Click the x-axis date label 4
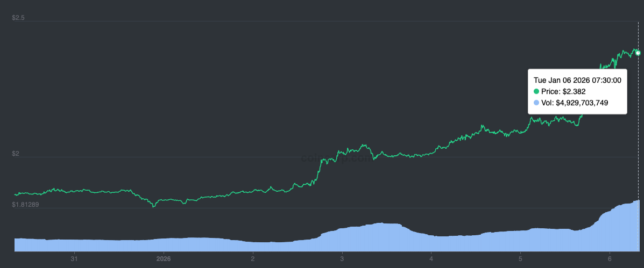The width and height of the screenshot is (644, 268). pyautogui.click(x=431, y=259)
